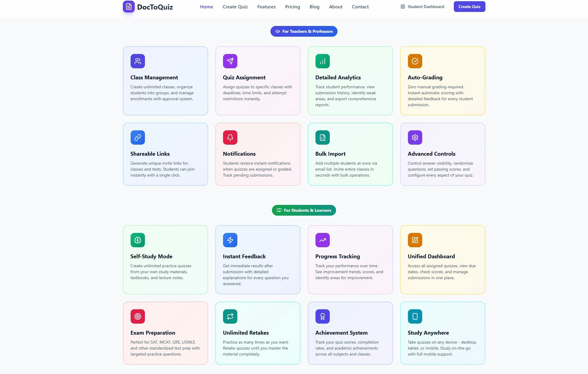This screenshot has width=588, height=374.
Task: Navigate to the Pricing tab
Action: (x=293, y=7)
